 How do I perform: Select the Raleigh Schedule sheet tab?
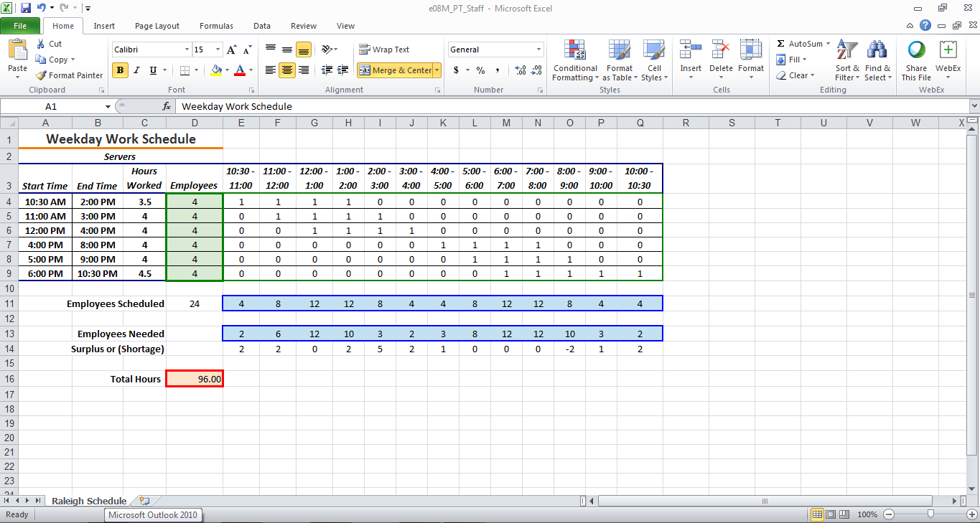tap(89, 501)
